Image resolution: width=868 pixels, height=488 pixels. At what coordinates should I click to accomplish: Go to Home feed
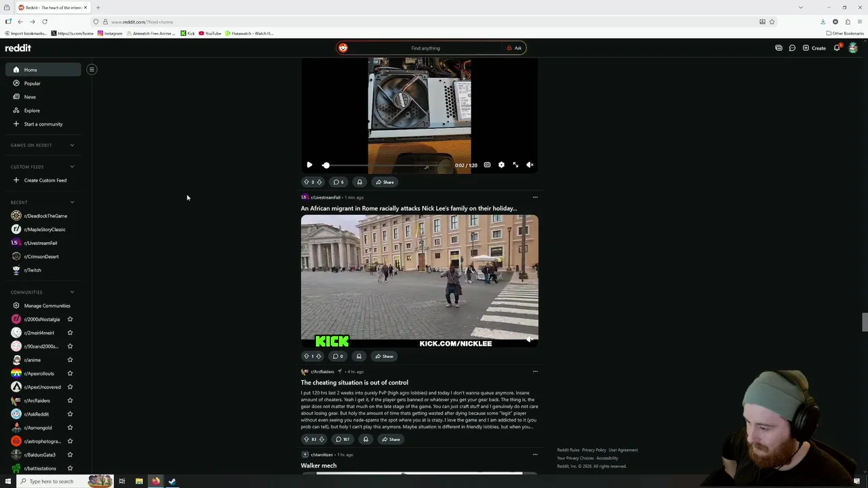[x=43, y=70]
